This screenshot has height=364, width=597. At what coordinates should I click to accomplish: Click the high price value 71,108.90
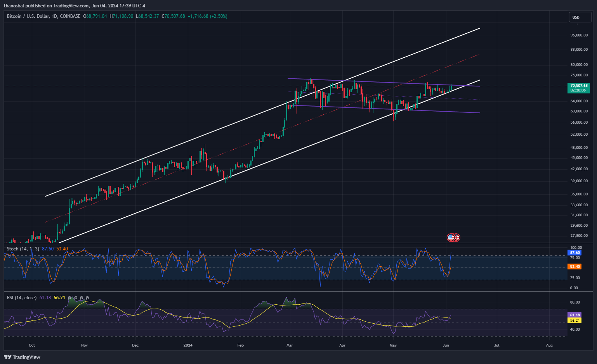[x=123, y=16]
